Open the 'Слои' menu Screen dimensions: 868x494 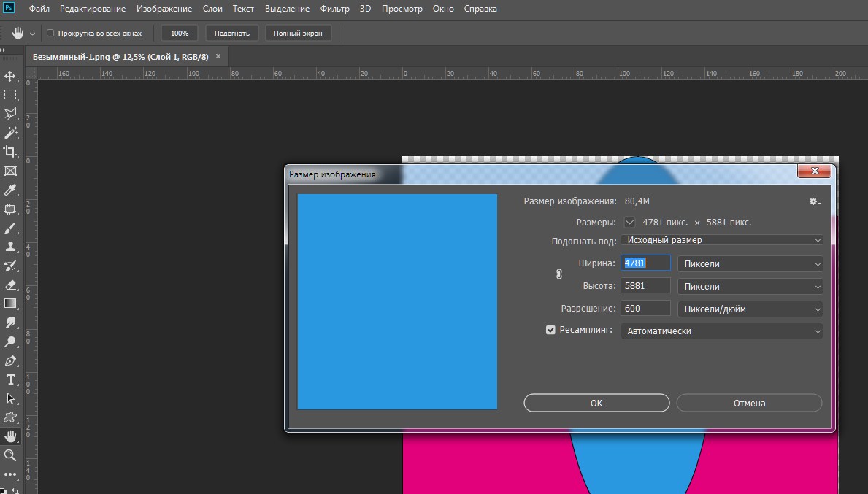click(x=212, y=9)
